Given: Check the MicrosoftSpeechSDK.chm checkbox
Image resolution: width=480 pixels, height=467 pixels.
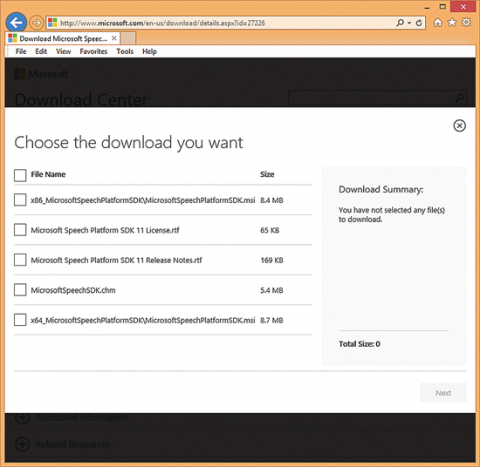Looking at the screenshot, I should point(20,290).
